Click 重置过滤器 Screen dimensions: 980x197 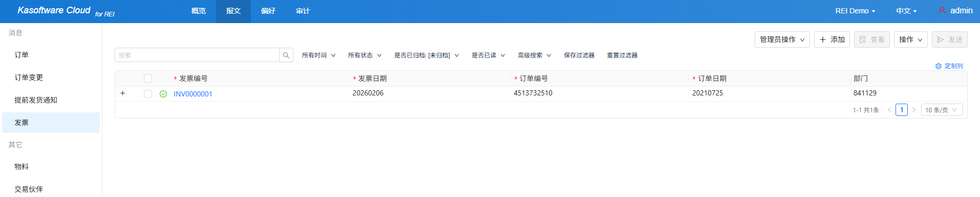[622, 55]
